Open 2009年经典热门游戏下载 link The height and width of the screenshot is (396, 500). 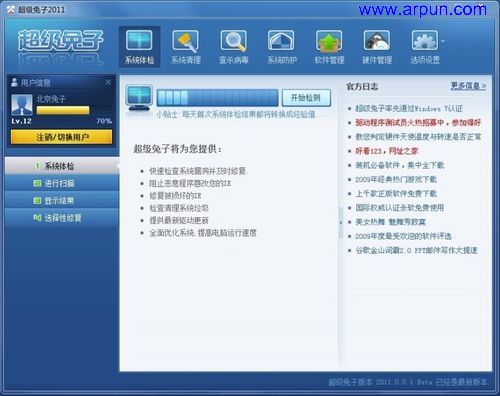[396, 179]
